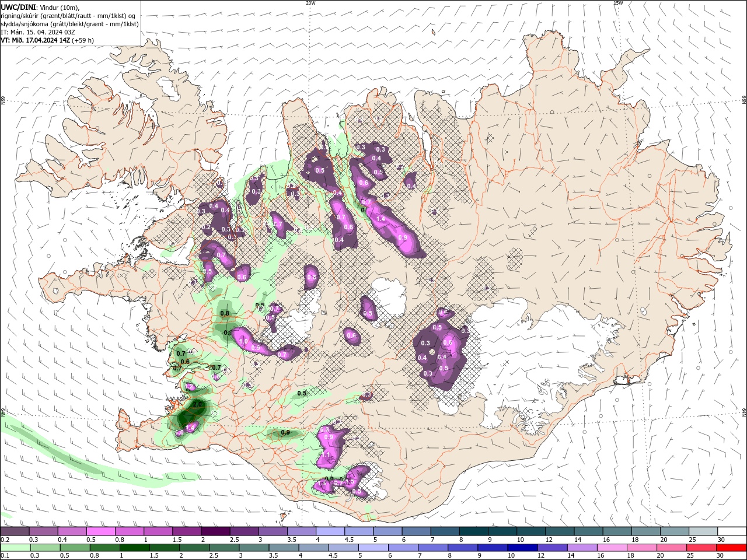Screen dimensions: 747x560
Task: Pick the darkest purple 2–2.5 snow swatch
Action: tap(214, 531)
